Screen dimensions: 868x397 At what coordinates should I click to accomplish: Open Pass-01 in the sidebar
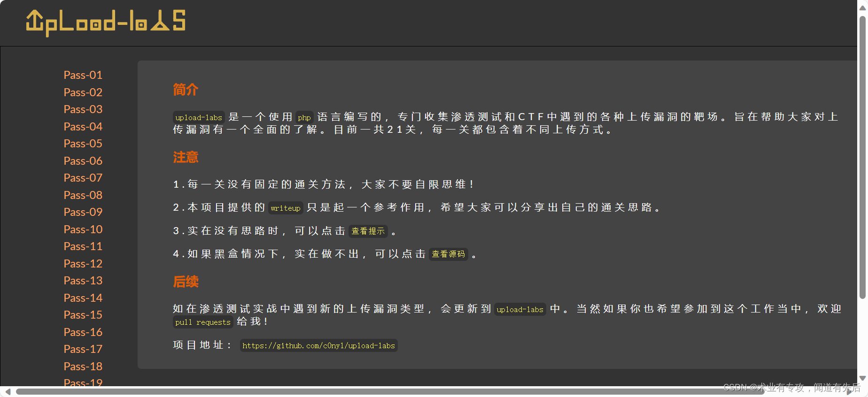[x=83, y=75]
